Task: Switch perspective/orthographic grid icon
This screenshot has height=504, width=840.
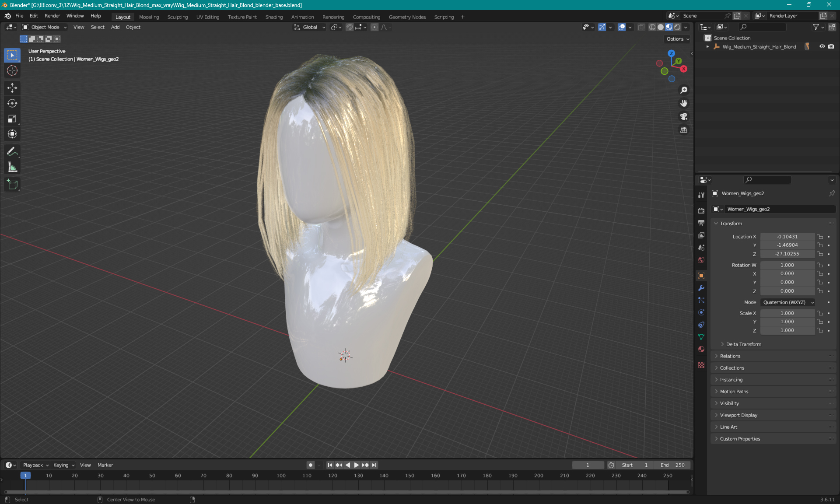Action: pyautogui.click(x=684, y=130)
